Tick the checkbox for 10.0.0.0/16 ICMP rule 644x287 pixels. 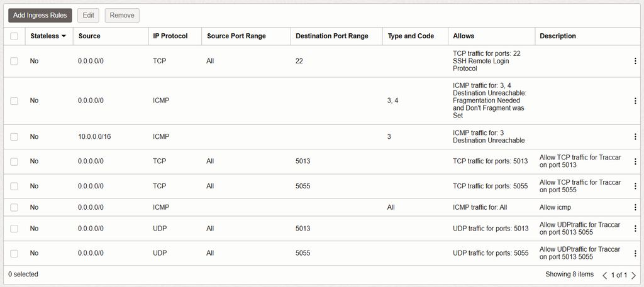[14, 136]
